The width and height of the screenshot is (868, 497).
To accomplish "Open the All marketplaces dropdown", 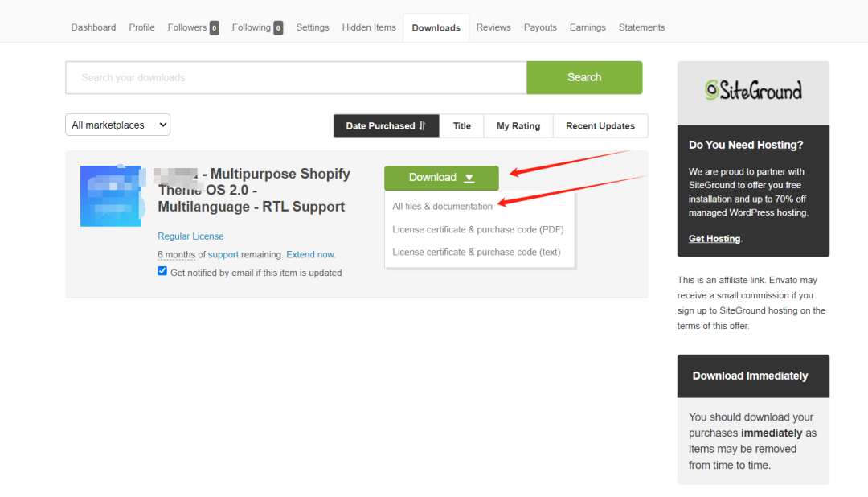I will [118, 125].
